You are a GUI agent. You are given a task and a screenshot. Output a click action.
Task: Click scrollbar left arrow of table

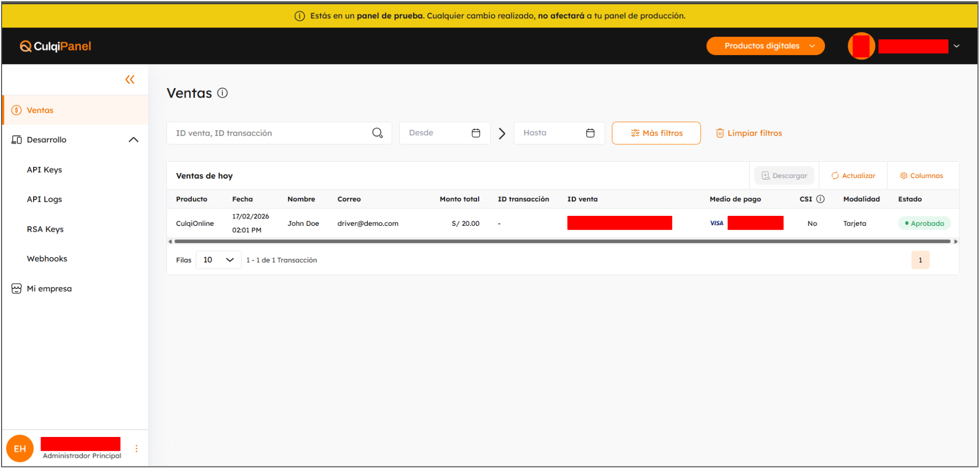pyautogui.click(x=170, y=242)
